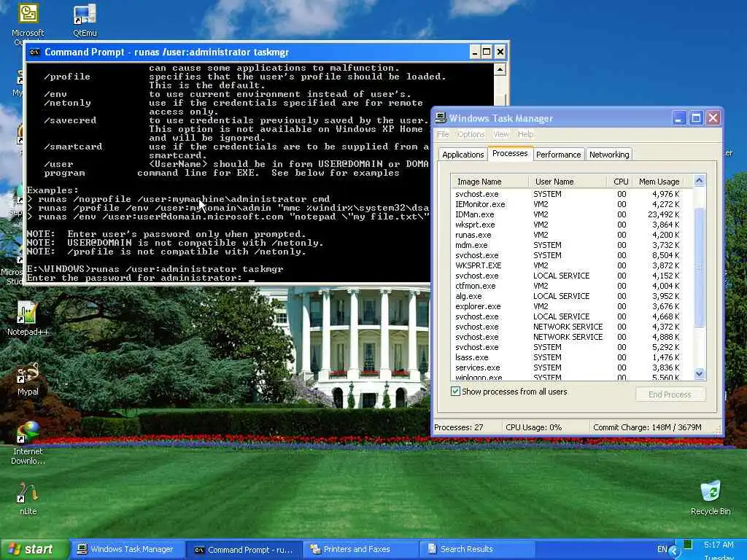The image size is (747, 560).
Task: Switch to Search Results taskbar button
Action: pyautogui.click(x=476, y=550)
